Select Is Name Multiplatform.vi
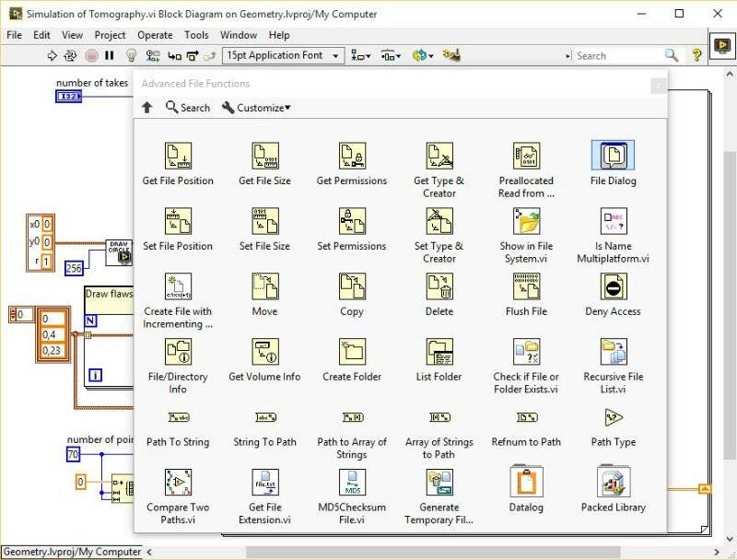 614,221
